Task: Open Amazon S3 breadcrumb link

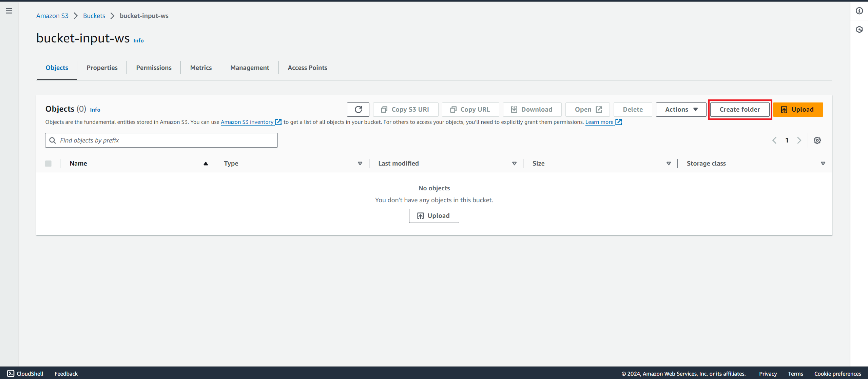Action: click(x=53, y=16)
